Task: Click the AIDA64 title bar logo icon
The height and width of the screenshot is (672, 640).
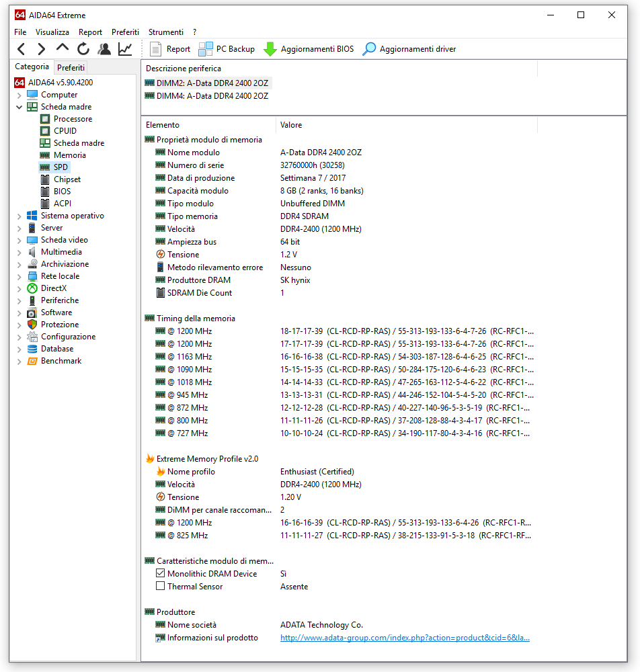Action: pyautogui.click(x=19, y=15)
